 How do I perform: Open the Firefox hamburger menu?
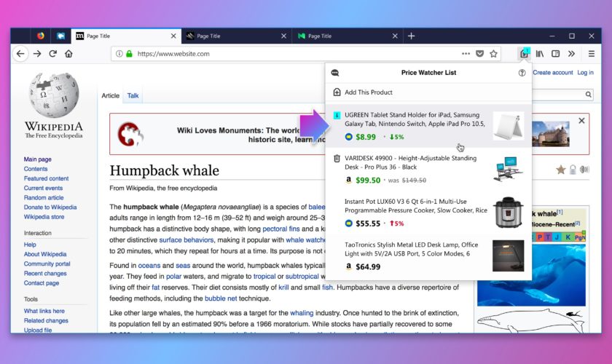[x=591, y=53]
